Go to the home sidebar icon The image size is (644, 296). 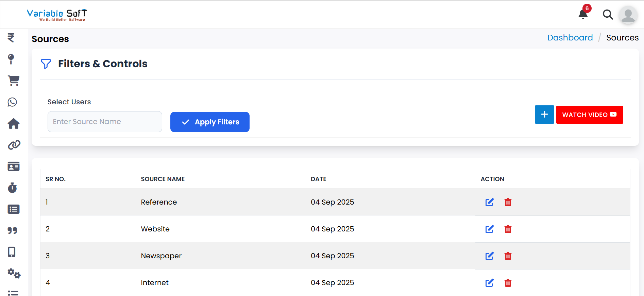pos(14,124)
